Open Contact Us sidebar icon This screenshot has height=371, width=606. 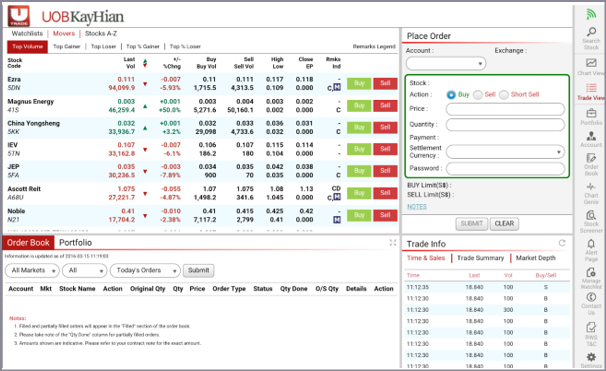point(591,303)
